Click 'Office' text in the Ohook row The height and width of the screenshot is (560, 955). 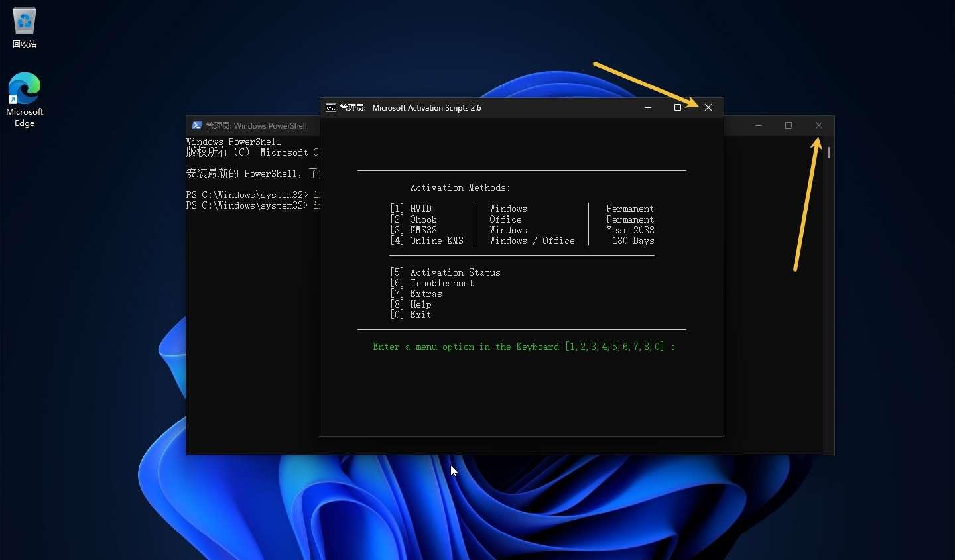click(505, 219)
